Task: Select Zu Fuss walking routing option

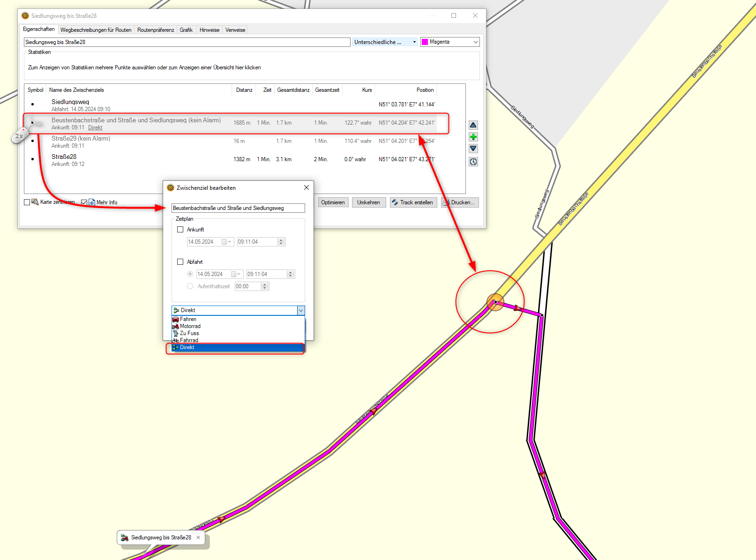Action: tap(189, 333)
